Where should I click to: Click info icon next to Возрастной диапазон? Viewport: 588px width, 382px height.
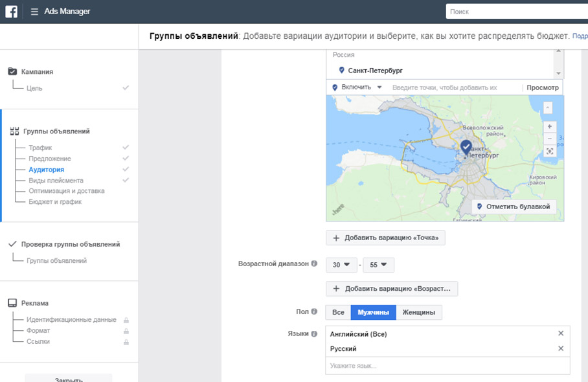[314, 264]
